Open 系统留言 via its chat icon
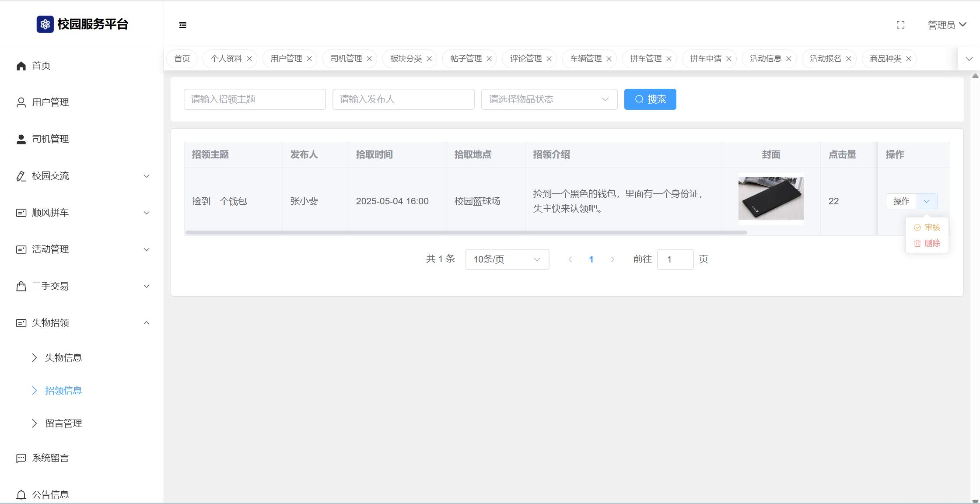Viewport: 980px width, 504px height. pyautogui.click(x=21, y=458)
